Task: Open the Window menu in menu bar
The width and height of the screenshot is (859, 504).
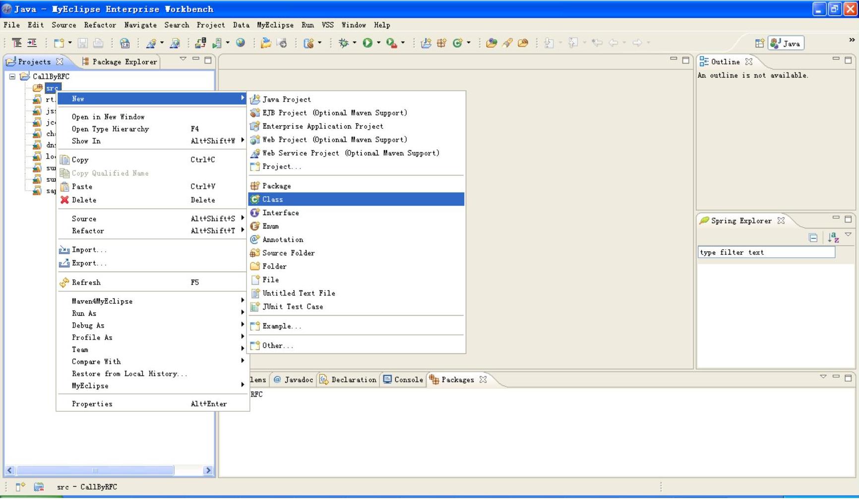Action: 353,25
